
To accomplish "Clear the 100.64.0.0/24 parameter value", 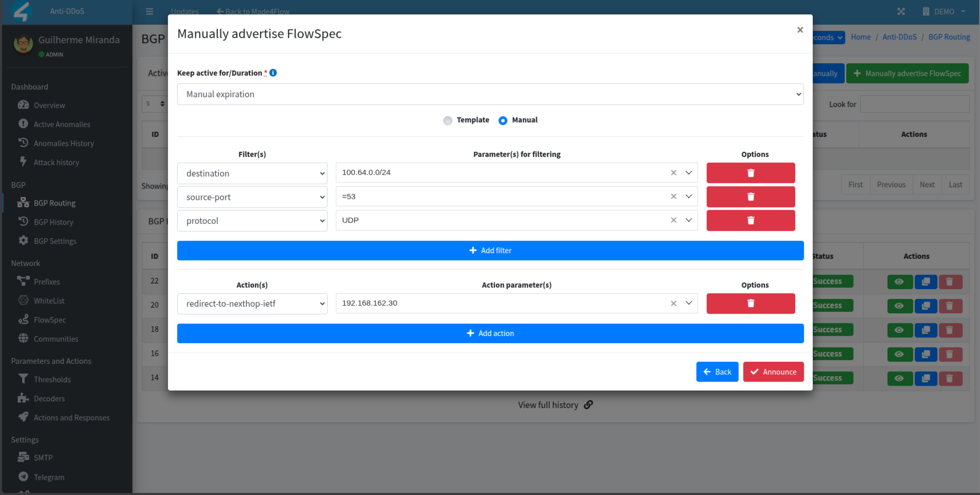I will [x=673, y=173].
